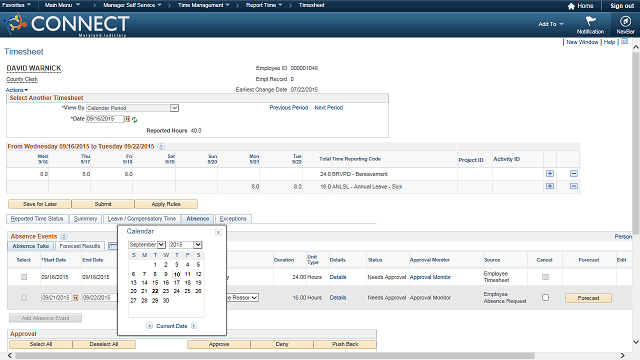Switch to Leave / Compensatory Time tab
This screenshot has height=360, width=640.
[x=142, y=219]
